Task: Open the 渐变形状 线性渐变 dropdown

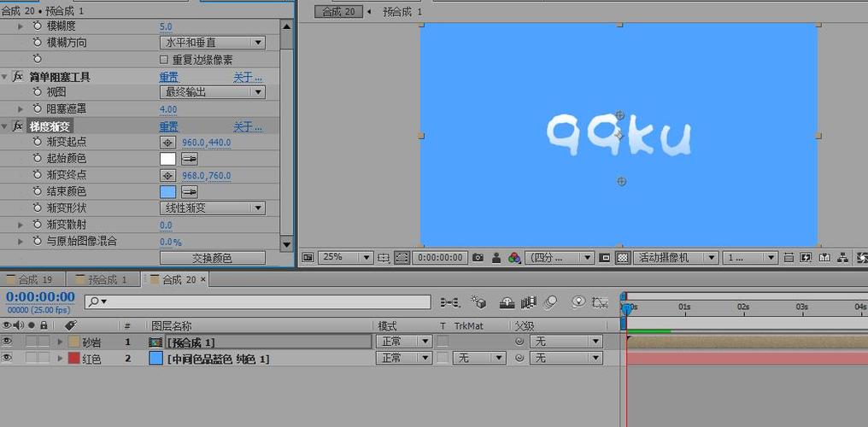Action: pyautogui.click(x=213, y=208)
